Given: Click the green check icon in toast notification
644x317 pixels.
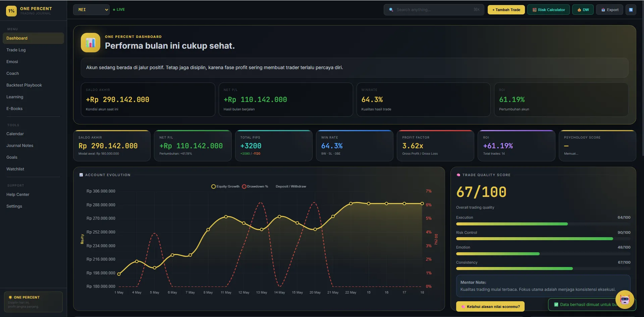Looking at the screenshot, I should click(x=556, y=305).
